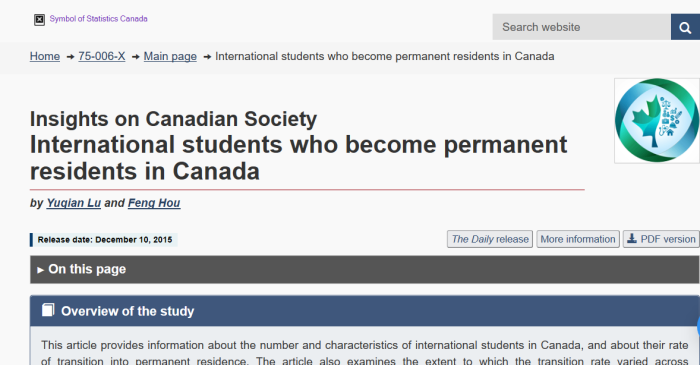Click the magnifying glass search button
The image size is (700, 365).
click(x=685, y=27)
